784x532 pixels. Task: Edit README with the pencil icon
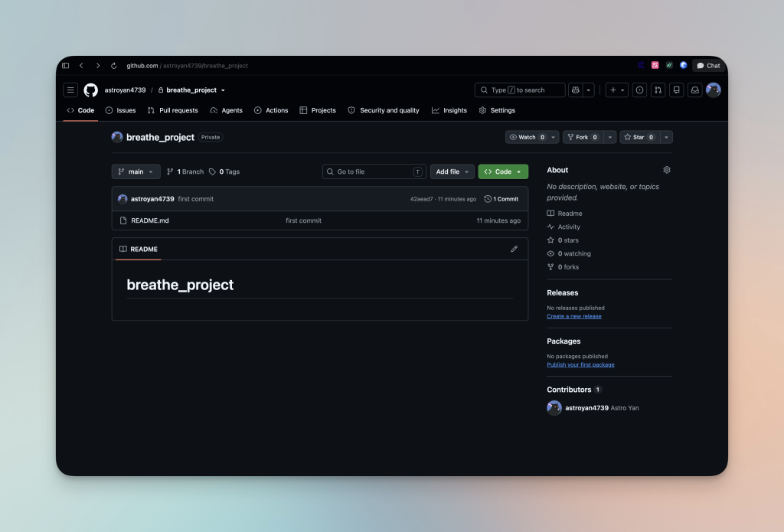(x=514, y=249)
